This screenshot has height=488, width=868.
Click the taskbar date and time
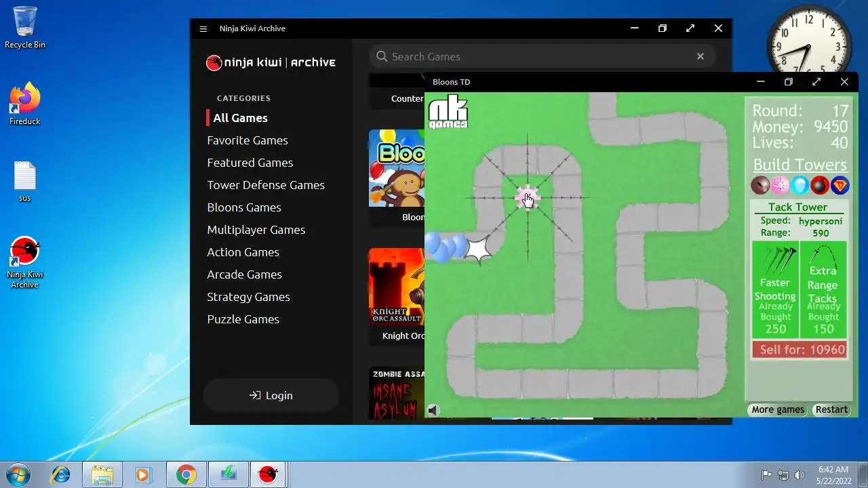[x=833, y=474]
